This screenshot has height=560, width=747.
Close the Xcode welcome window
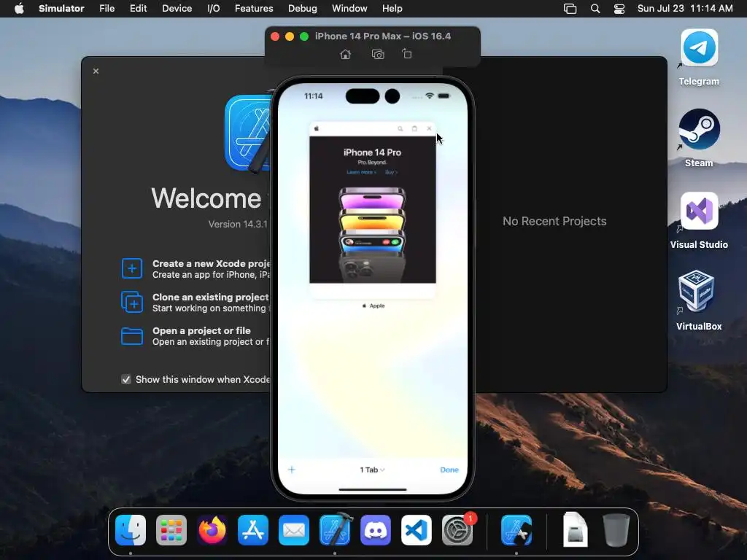(96, 71)
